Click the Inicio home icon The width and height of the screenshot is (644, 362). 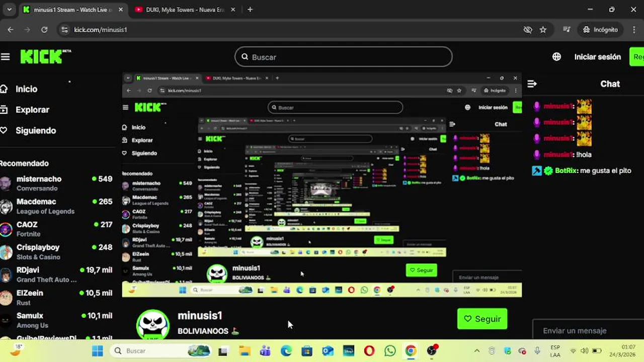click(4, 89)
